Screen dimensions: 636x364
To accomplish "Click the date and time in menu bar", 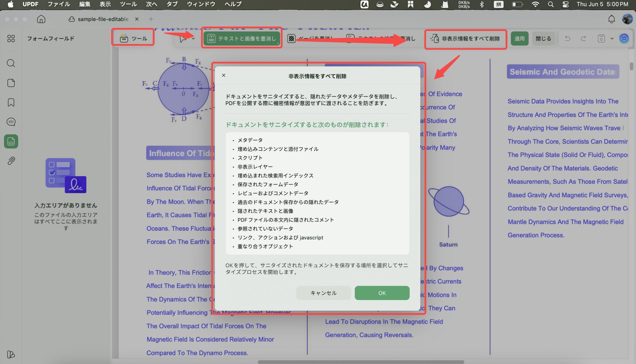I will click(602, 4).
